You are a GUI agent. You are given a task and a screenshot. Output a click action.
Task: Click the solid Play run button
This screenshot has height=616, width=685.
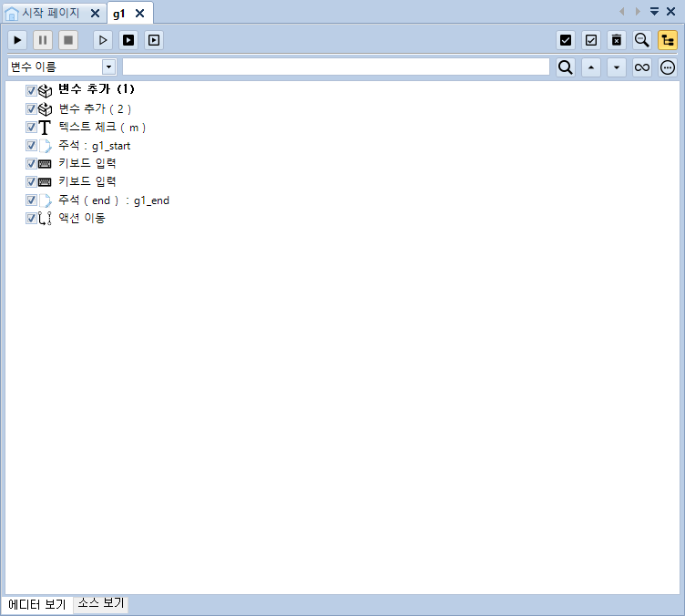tap(17, 40)
